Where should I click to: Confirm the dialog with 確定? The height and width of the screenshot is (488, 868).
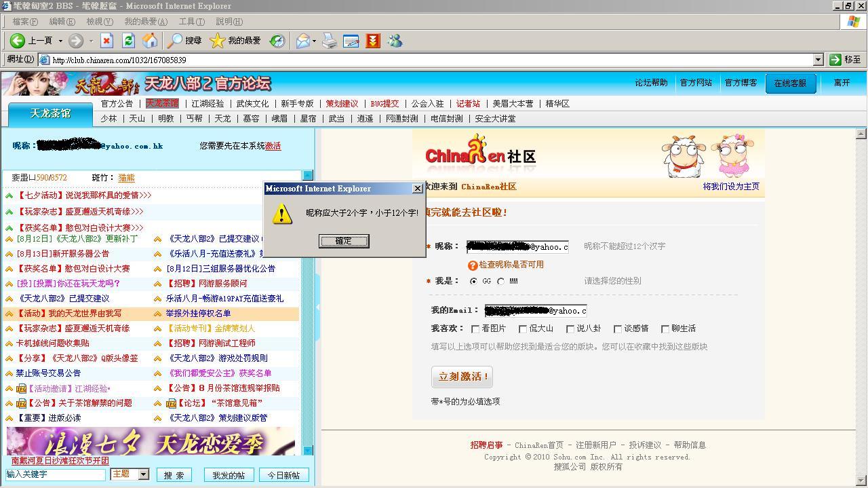click(344, 241)
